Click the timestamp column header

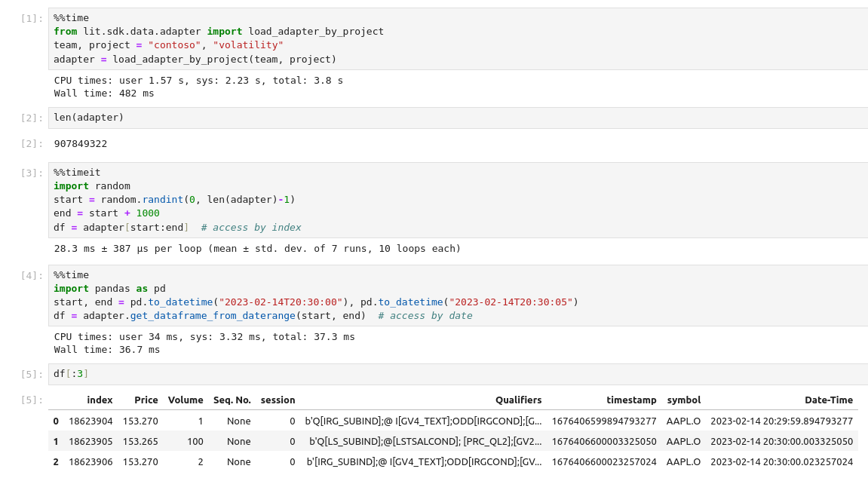click(x=631, y=400)
